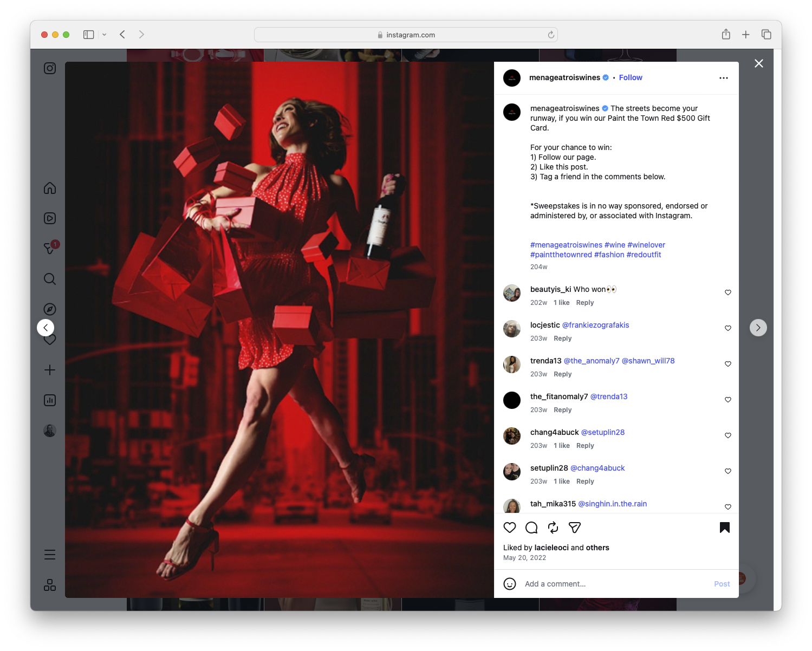The width and height of the screenshot is (812, 651).
Task: Like the post using the heart icon
Action: (x=509, y=527)
